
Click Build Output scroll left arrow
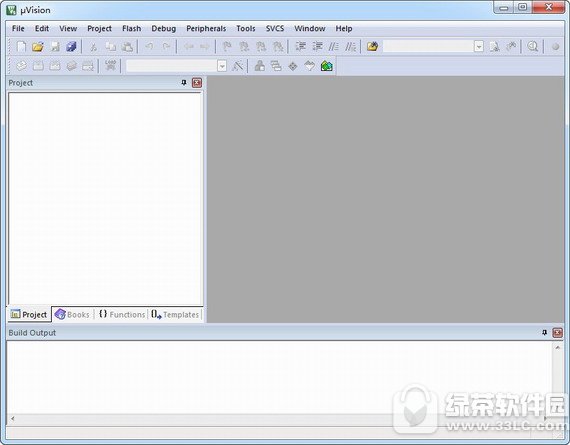13,419
